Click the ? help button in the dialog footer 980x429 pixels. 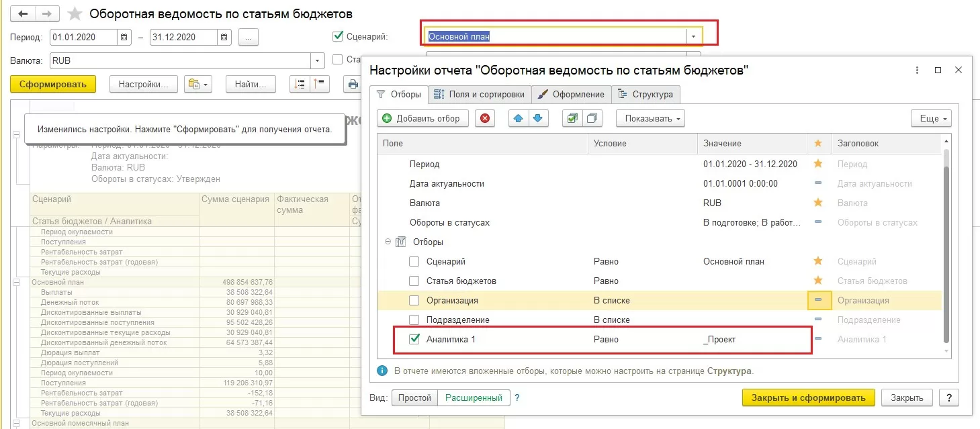point(948,397)
